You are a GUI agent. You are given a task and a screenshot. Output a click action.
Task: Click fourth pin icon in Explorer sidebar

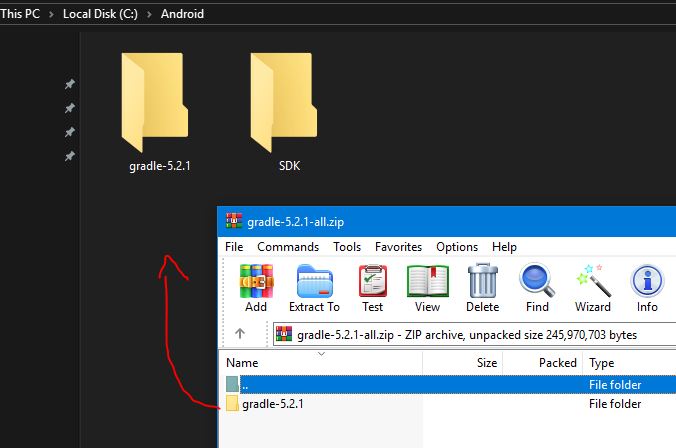point(70,156)
